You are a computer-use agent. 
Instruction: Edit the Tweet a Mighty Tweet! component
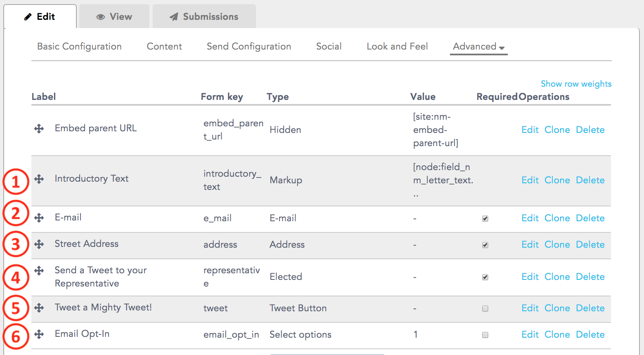(x=530, y=308)
